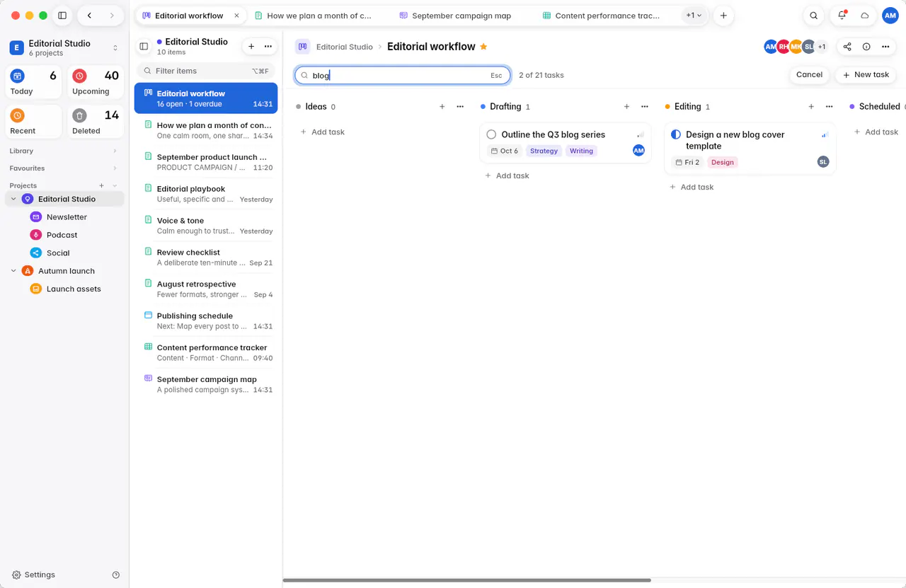Open Settings in the sidebar
The height and width of the screenshot is (588, 906).
pos(33,575)
